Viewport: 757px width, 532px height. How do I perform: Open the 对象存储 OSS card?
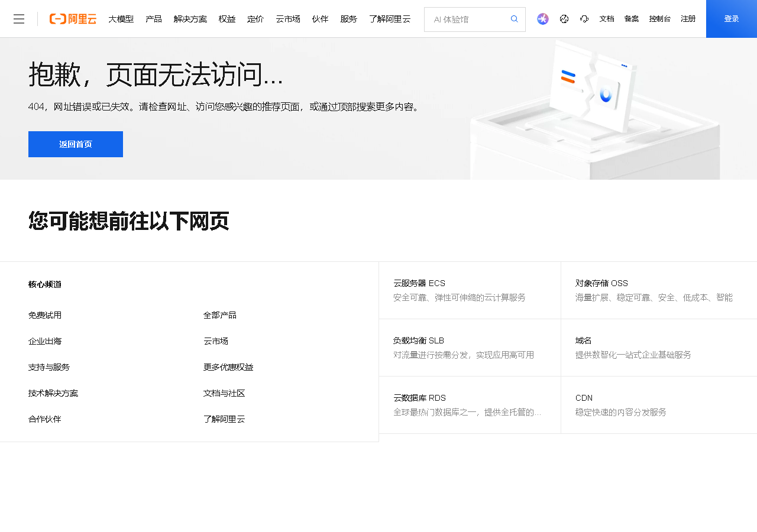pos(659,290)
